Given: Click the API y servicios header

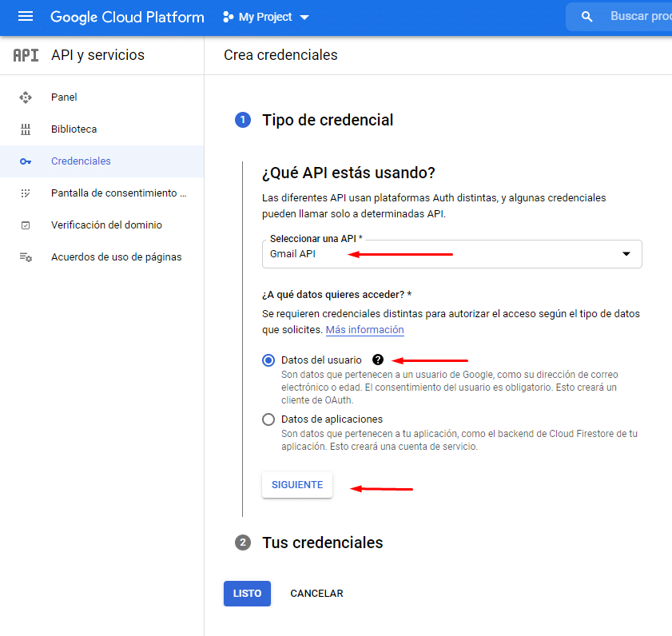Looking at the screenshot, I should [x=97, y=55].
